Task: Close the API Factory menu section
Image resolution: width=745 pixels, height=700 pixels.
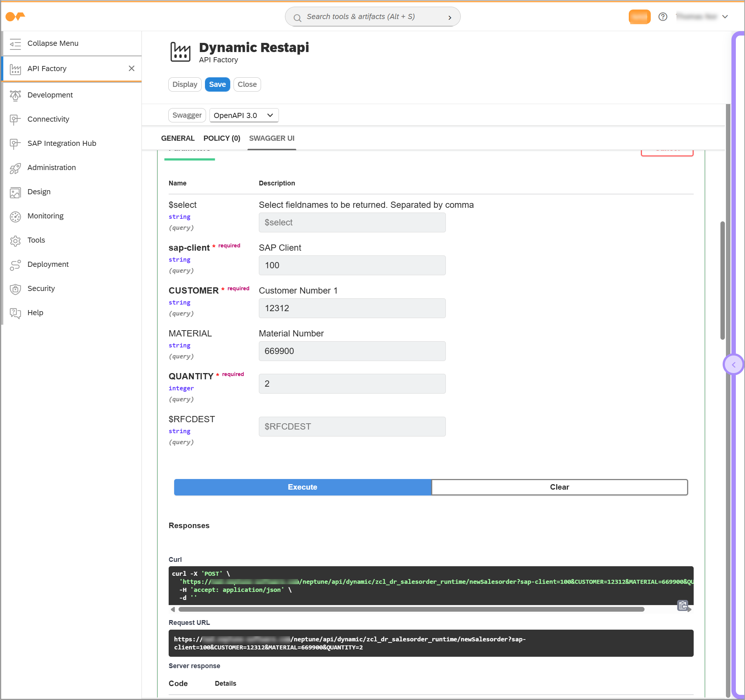Action: point(132,69)
